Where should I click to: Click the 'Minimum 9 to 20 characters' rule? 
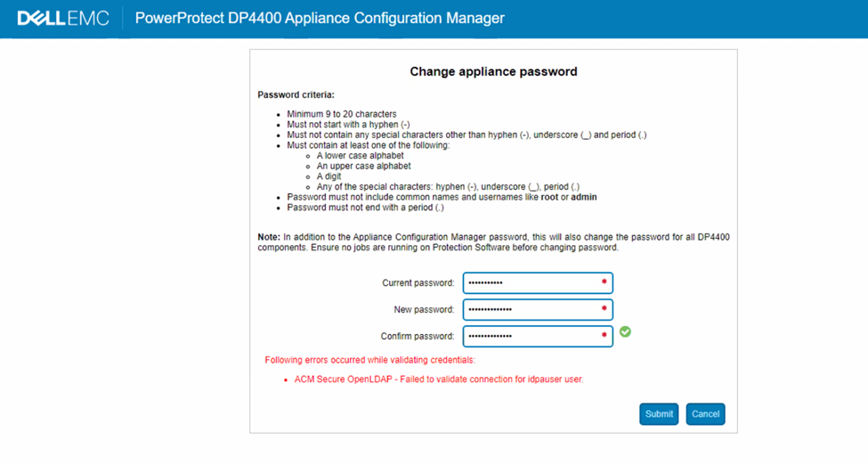point(342,114)
